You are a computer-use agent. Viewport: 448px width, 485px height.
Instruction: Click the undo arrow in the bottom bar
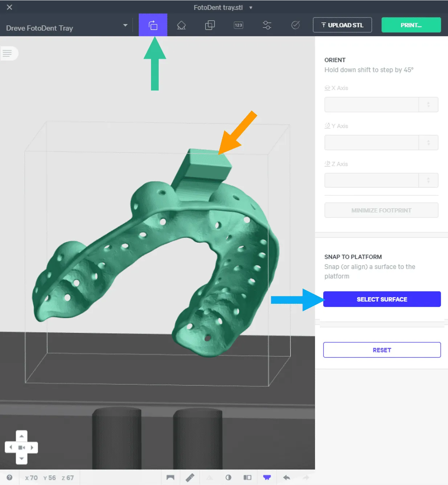[286, 477]
